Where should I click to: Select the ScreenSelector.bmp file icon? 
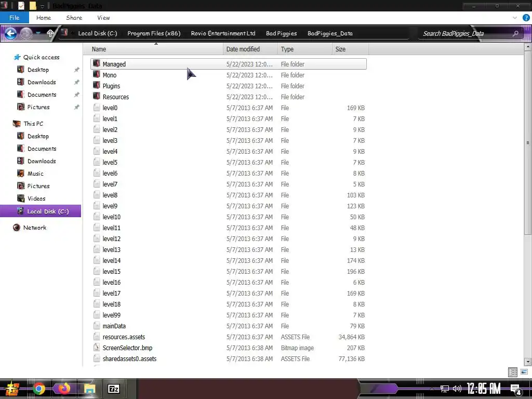(x=97, y=348)
